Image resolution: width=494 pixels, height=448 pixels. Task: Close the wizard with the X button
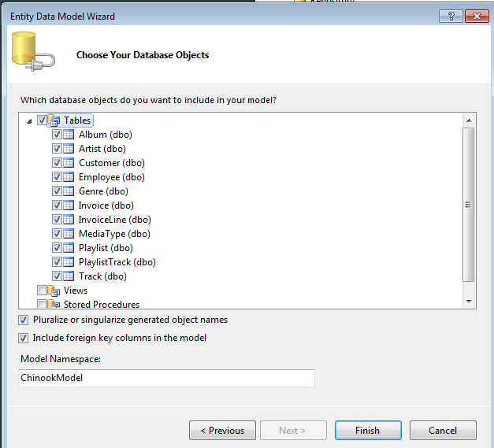tap(477, 16)
